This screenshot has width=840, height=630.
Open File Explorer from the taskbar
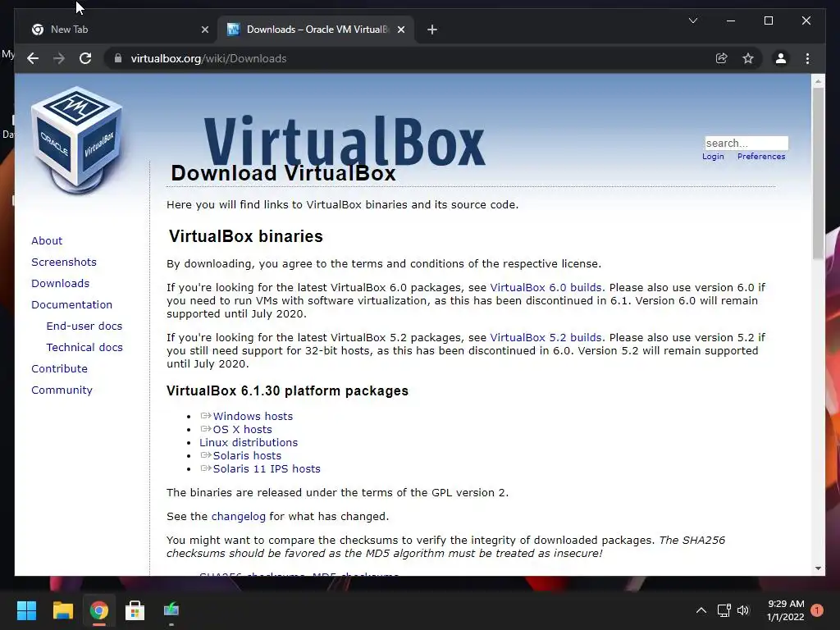pos(62,610)
